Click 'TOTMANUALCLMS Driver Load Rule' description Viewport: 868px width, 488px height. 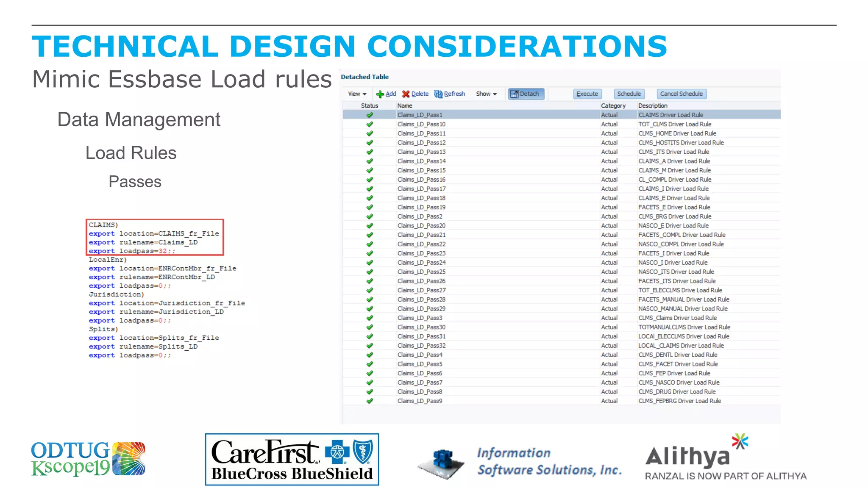pos(684,327)
